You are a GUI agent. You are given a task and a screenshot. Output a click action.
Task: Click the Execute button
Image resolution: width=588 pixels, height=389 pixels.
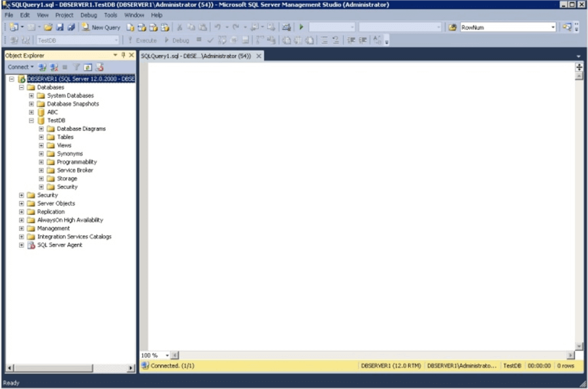coord(142,40)
